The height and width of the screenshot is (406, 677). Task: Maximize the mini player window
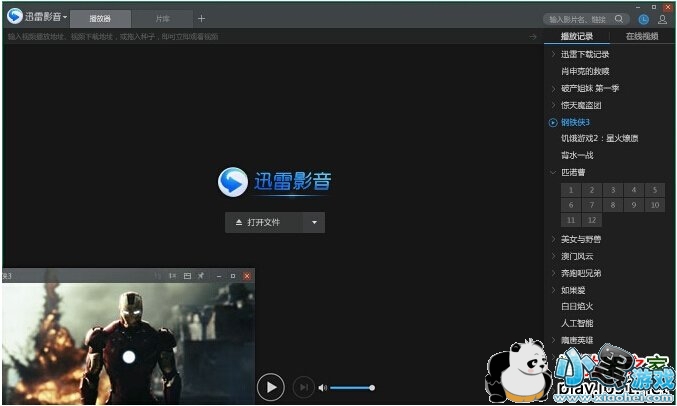233,276
